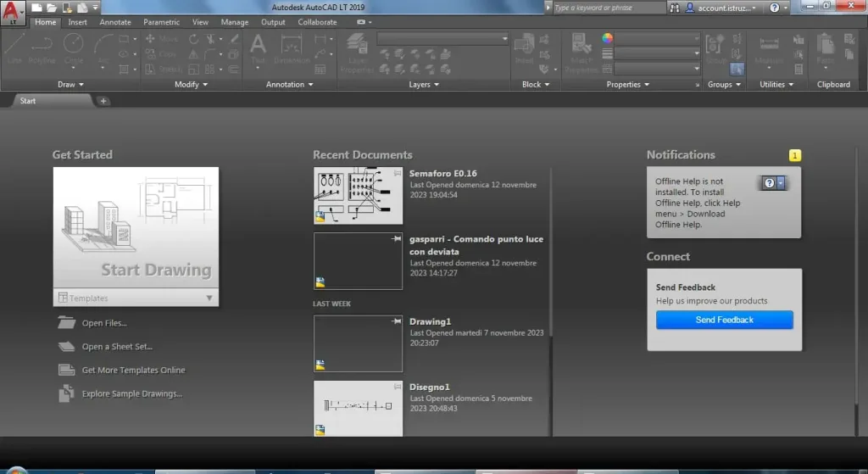The width and height of the screenshot is (868, 474).
Task: Pin the Semaforo E0.16 recent document
Action: click(x=396, y=172)
